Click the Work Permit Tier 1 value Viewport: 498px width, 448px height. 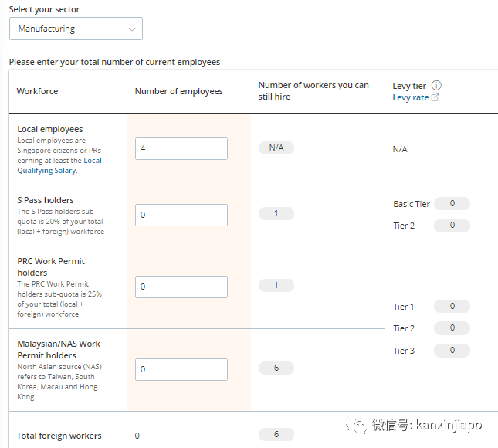452,307
